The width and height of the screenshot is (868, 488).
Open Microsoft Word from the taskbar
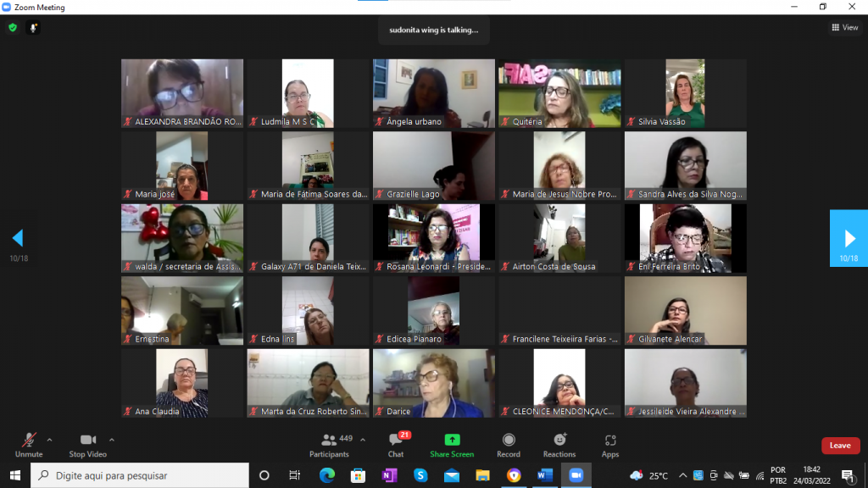[x=544, y=475]
